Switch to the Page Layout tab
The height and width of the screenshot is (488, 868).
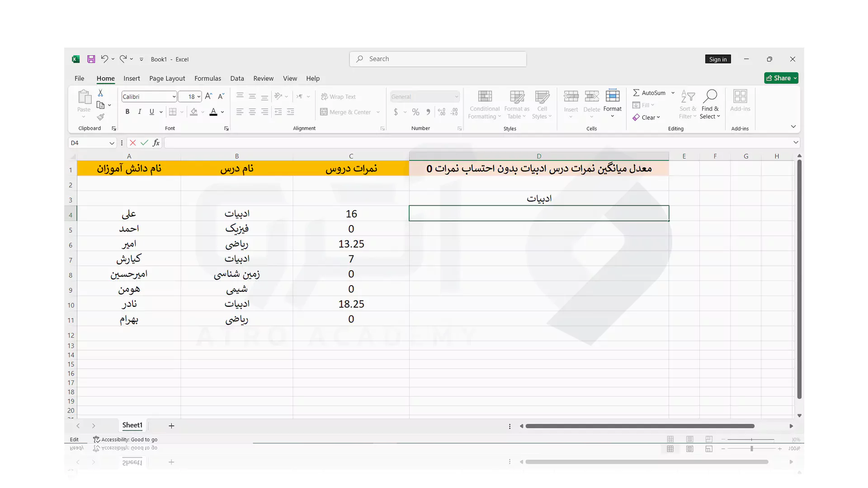point(167,78)
